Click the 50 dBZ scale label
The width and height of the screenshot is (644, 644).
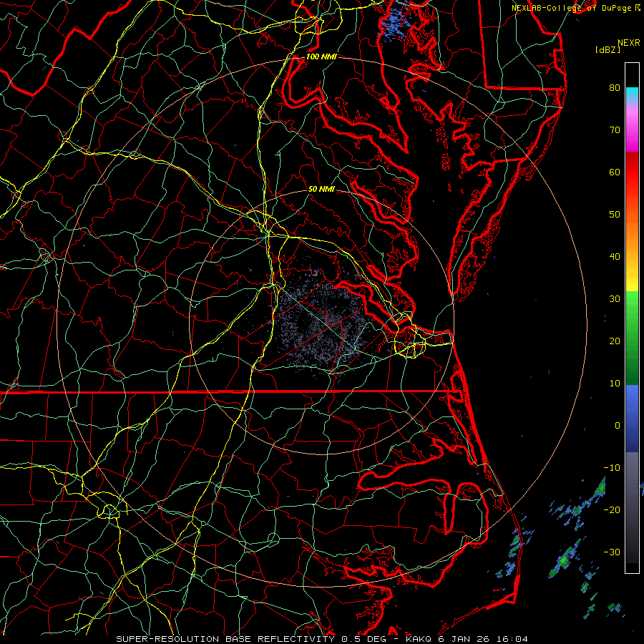click(x=615, y=215)
